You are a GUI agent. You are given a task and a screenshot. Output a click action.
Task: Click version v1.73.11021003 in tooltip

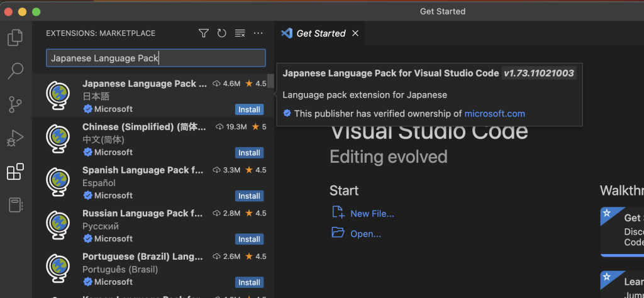tap(539, 74)
